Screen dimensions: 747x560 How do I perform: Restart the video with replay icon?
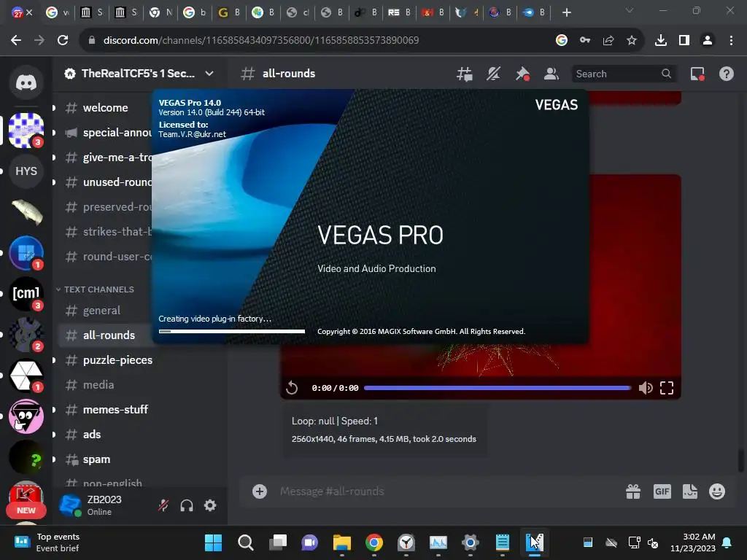point(292,388)
